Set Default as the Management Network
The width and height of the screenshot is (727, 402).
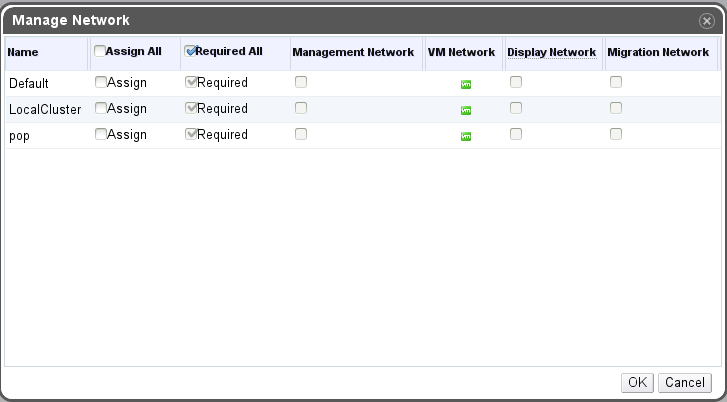(300, 83)
